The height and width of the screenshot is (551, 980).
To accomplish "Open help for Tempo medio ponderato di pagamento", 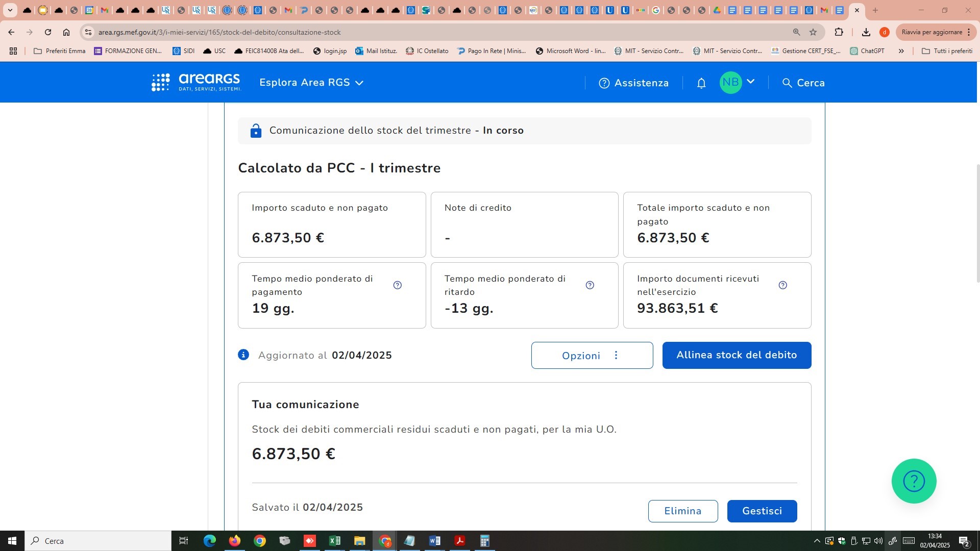I will tap(398, 285).
